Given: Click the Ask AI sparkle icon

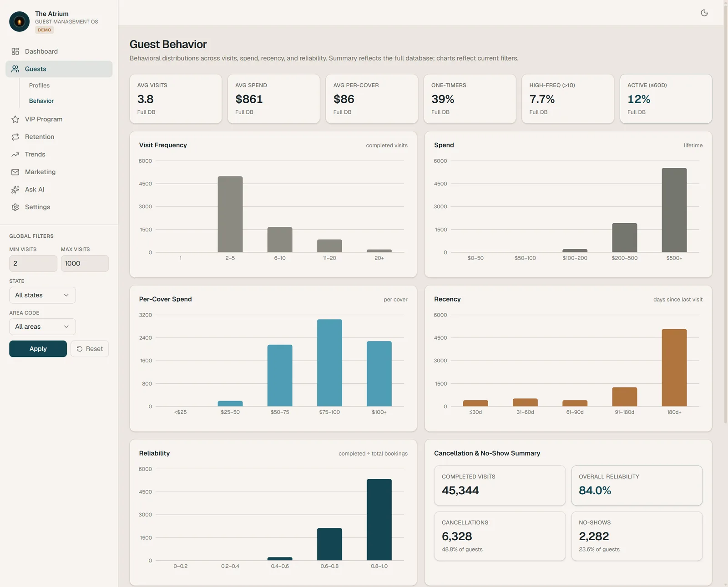Looking at the screenshot, I should pyautogui.click(x=15, y=190).
